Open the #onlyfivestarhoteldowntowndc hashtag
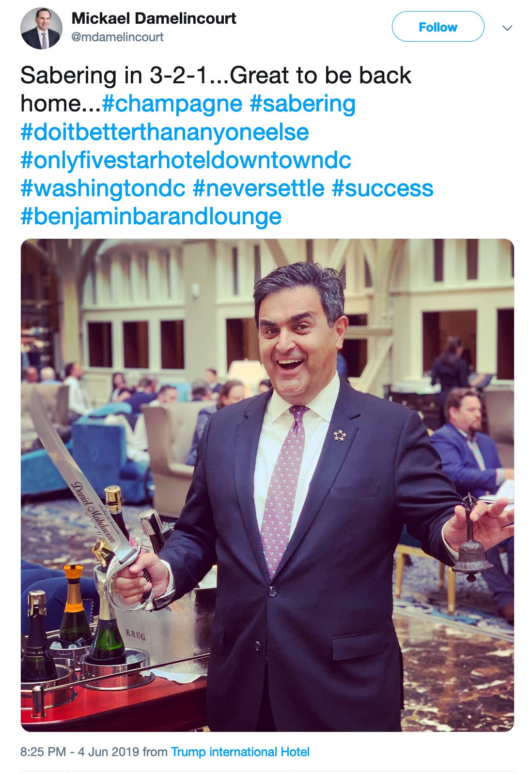 tap(186, 160)
